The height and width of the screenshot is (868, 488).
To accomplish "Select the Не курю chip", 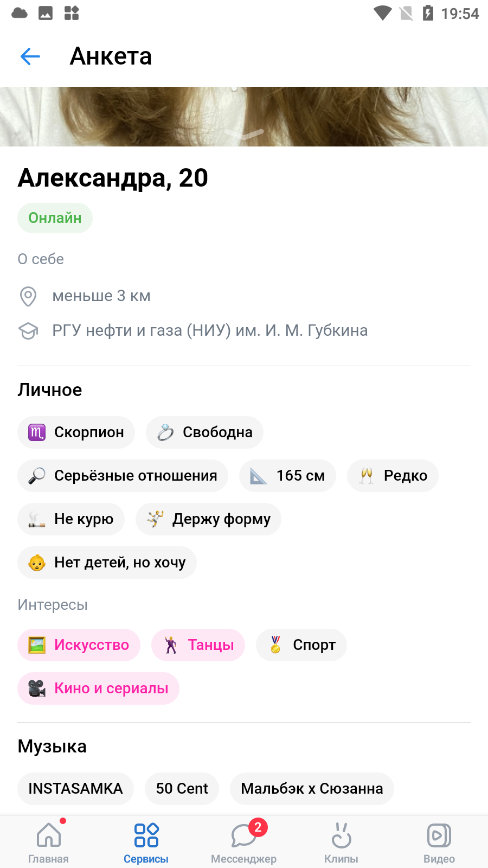I will tap(71, 519).
